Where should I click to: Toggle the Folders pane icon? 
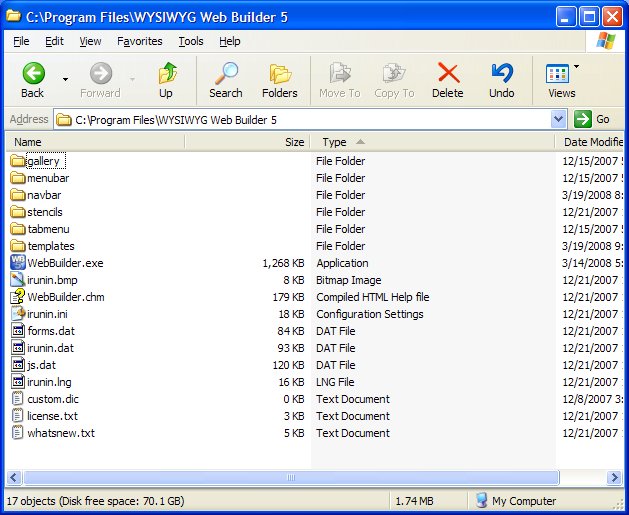[x=280, y=74]
